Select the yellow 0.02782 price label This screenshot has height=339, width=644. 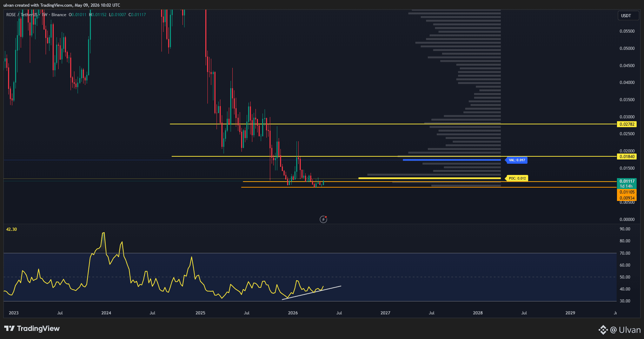click(x=627, y=124)
